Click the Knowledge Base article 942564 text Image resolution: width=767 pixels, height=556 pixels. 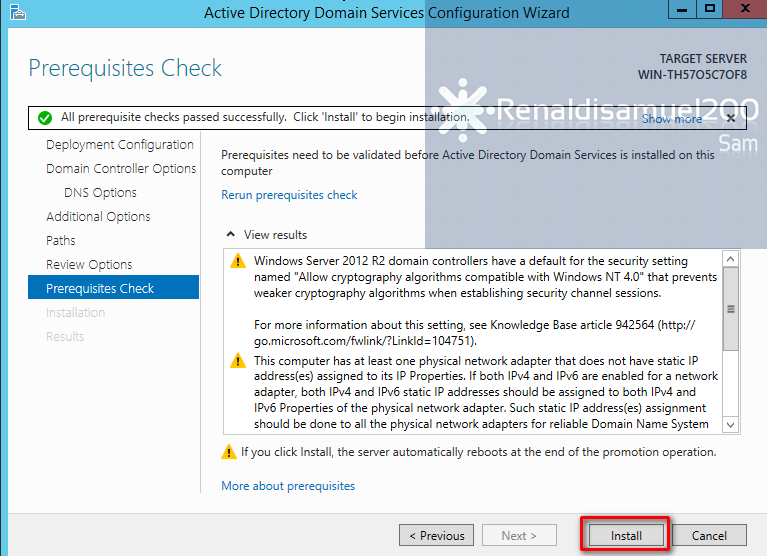[x=572, y=325]
